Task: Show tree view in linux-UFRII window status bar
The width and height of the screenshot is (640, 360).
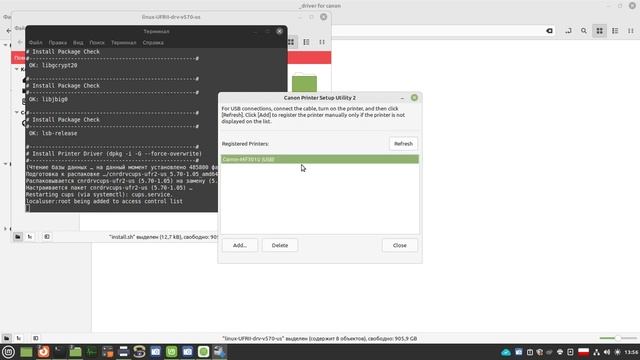Action: pyautogui.click(x=30, y=237)
